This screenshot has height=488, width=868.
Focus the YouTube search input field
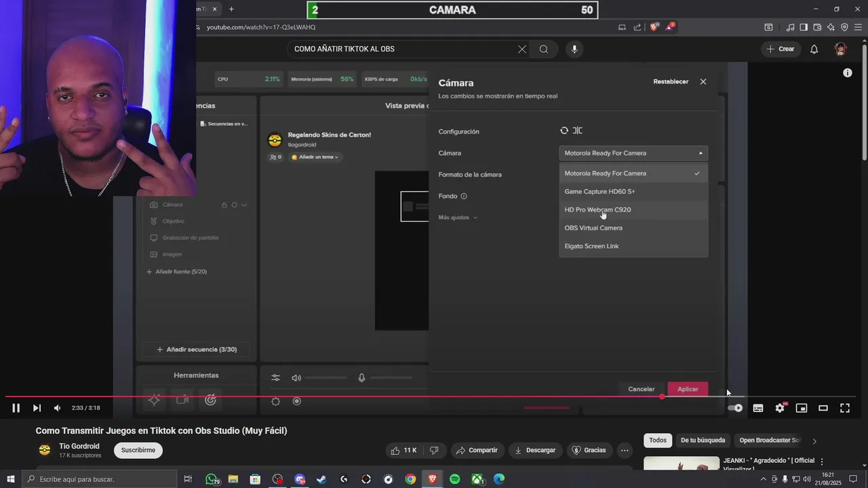coord(403,49)
